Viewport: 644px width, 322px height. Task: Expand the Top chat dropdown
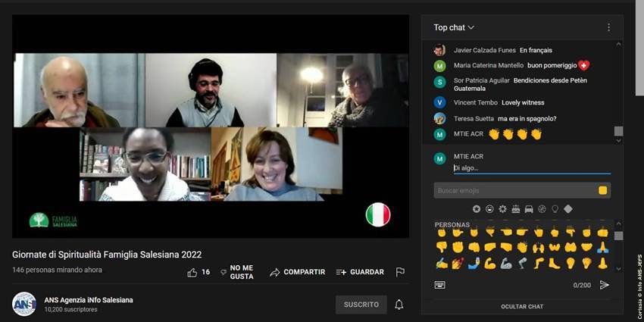[454, 27]
